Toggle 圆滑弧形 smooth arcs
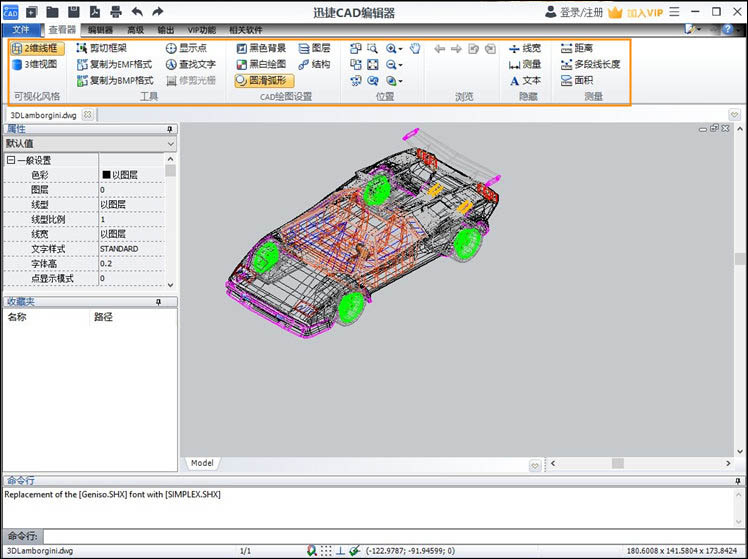The width and height of the screenshot is (748, 559). pyautogui.click(x=264, y=81)
